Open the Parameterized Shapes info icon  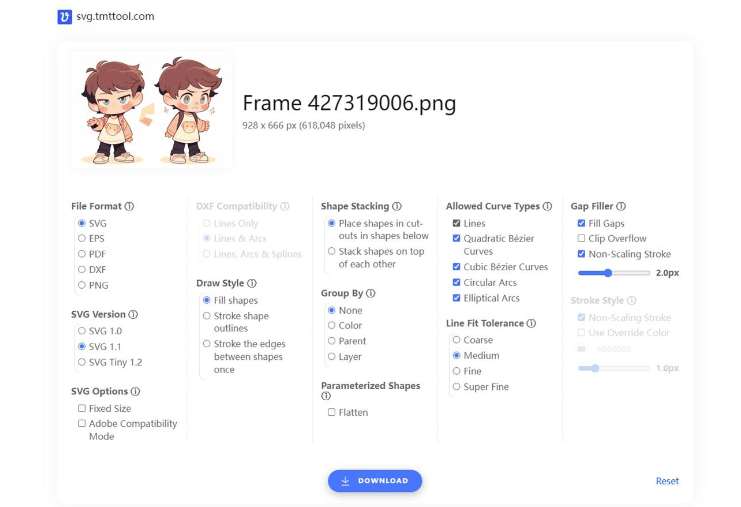(x=326, y=396)
